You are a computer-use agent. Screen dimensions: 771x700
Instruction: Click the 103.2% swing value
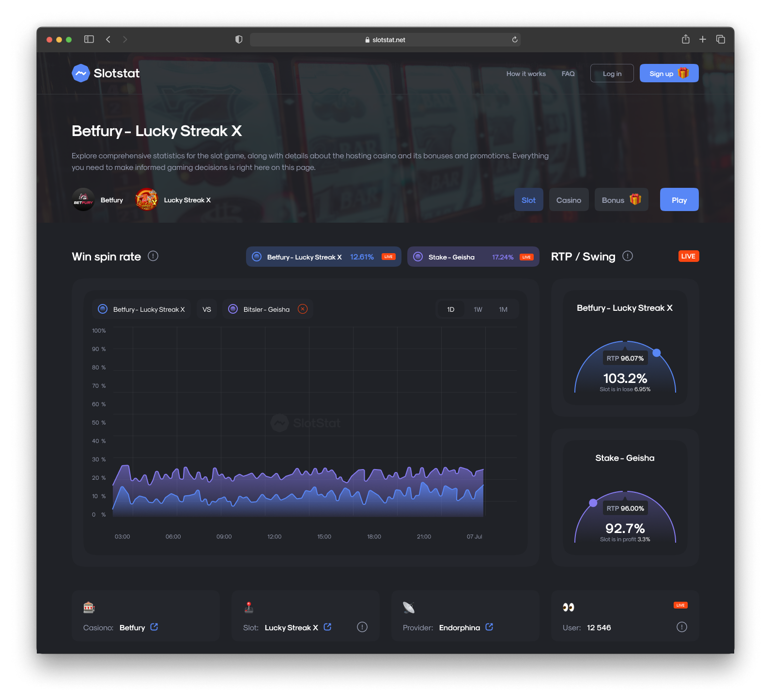tap(625, 378)
